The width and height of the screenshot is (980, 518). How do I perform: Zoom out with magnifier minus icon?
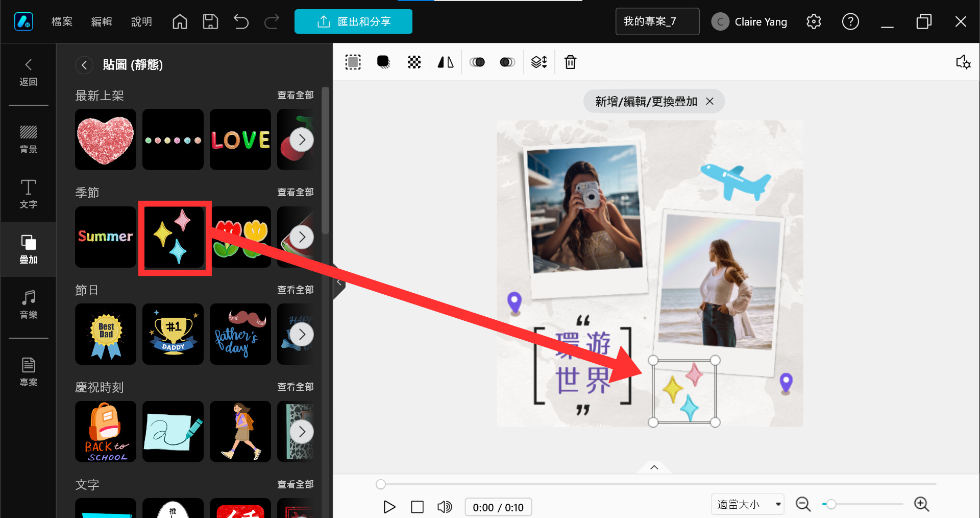[803, 505]
